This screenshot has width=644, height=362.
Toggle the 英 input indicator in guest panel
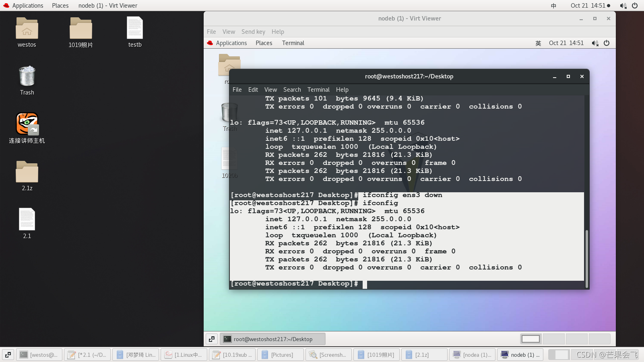pyautogui.click(x=538, y=43)
